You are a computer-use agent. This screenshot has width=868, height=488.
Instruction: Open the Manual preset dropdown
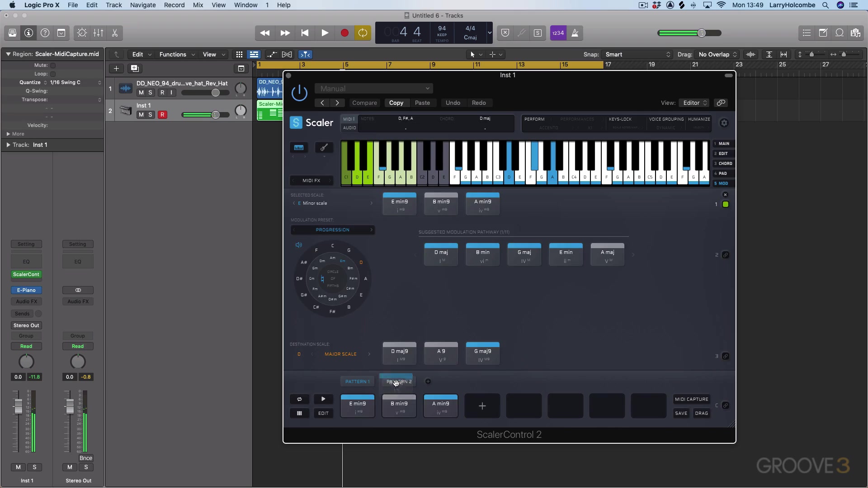374,89
